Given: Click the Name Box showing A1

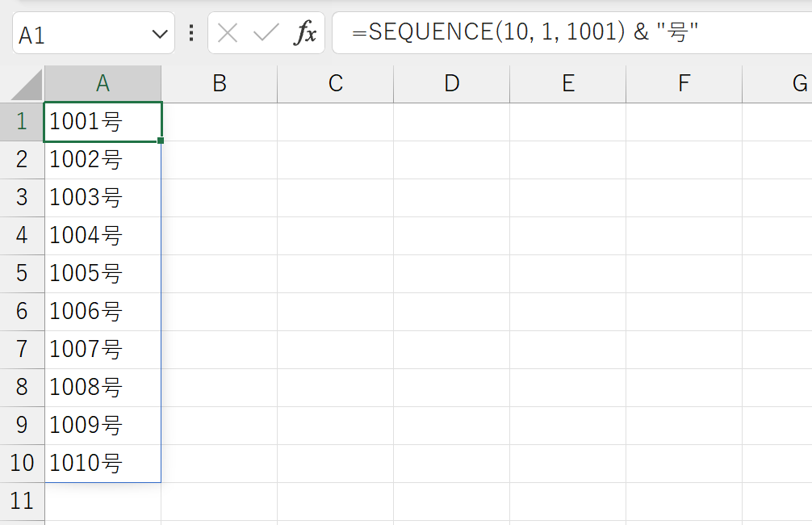Looking at the screenshot, I should coord(93,34).
